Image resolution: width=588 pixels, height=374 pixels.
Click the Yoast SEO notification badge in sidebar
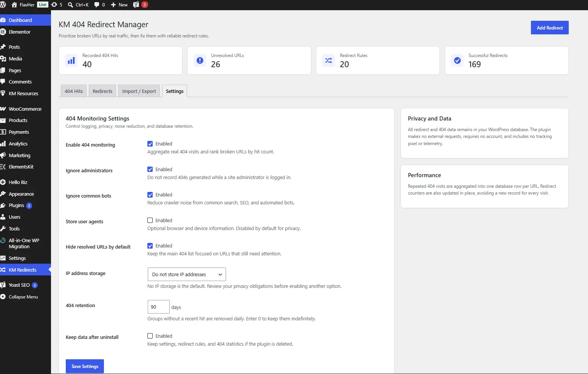click(35, 285)
